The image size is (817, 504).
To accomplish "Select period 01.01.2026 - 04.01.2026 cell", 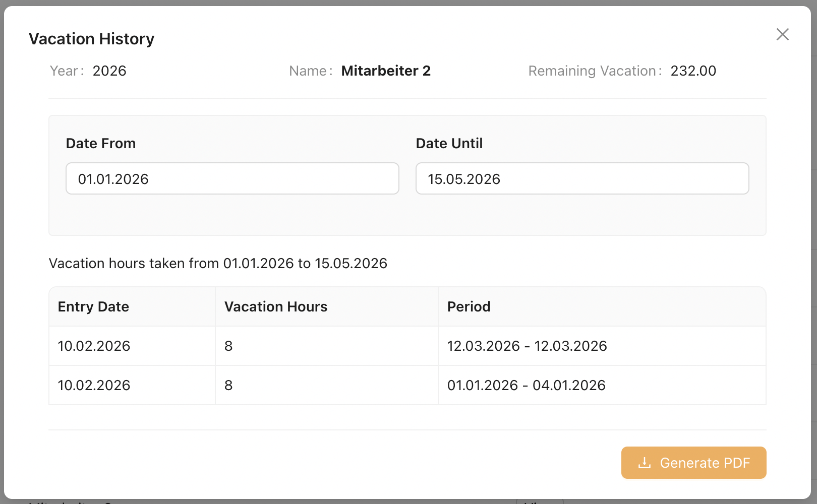I will (x=602, y=385).
